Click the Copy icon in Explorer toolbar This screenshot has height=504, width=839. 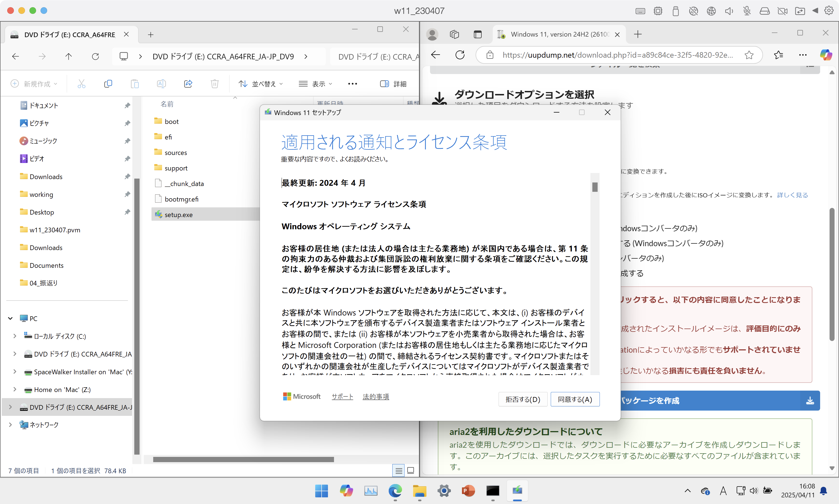(108, 84)
